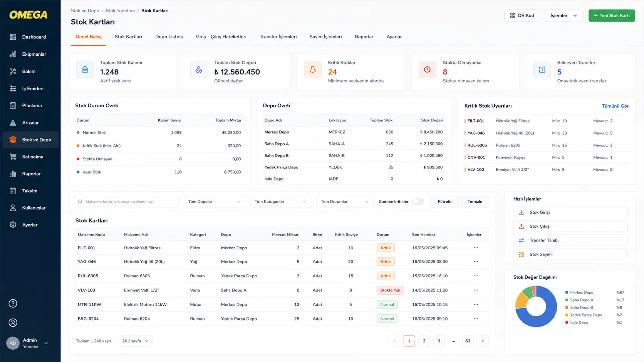Click the Tümünü Gör link
This screenshot has width=644, height=362.
coord(615,106)
